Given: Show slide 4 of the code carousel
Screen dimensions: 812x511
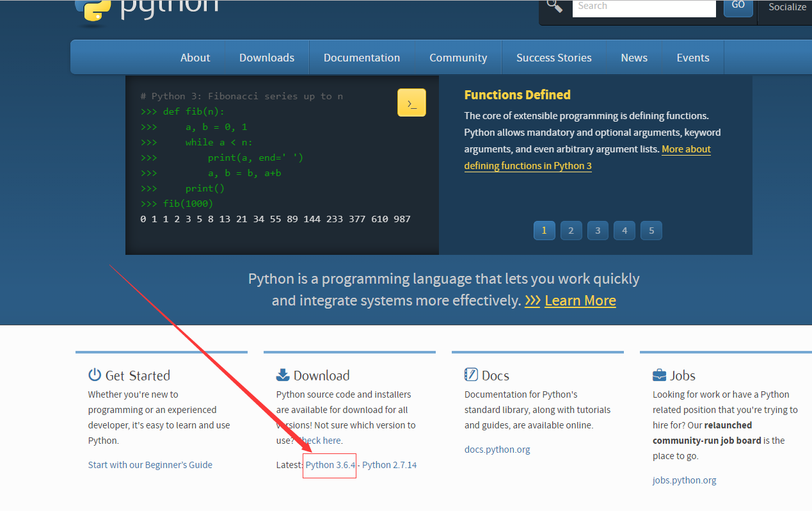Looking at the screenshot, I should 625,231.
